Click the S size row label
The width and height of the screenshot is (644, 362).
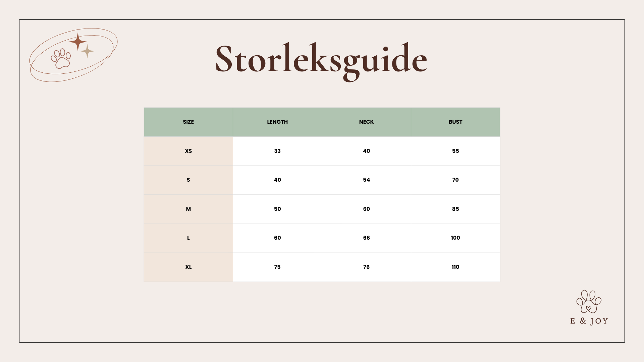(188, 180)
